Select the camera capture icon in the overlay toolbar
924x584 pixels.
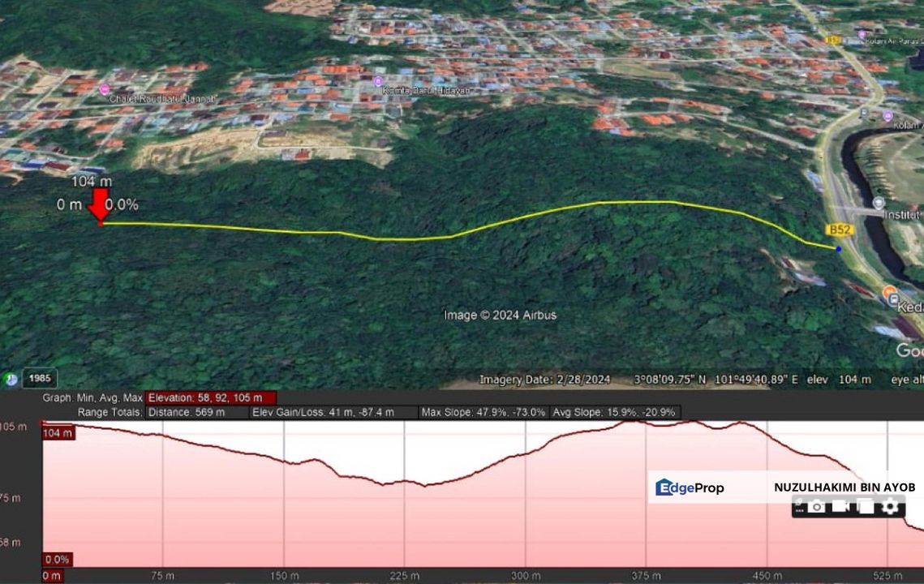[x=816, y=506]
